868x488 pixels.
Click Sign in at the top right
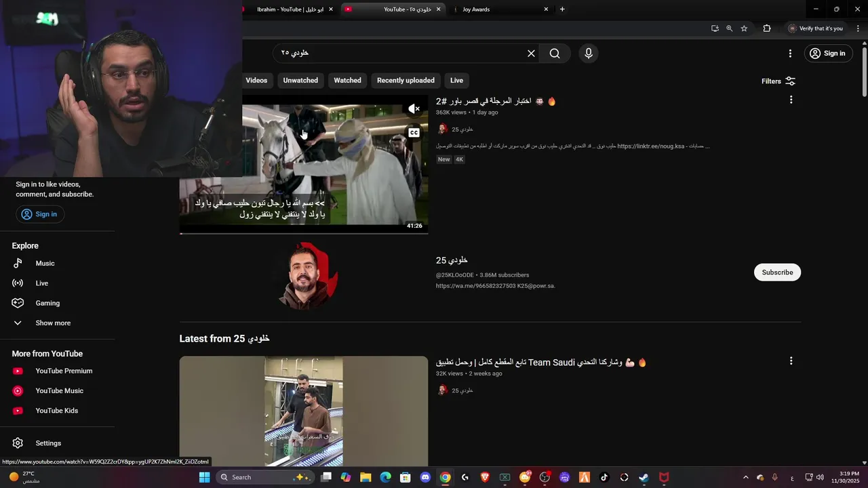pyautogui.click(x=828, y=54)
